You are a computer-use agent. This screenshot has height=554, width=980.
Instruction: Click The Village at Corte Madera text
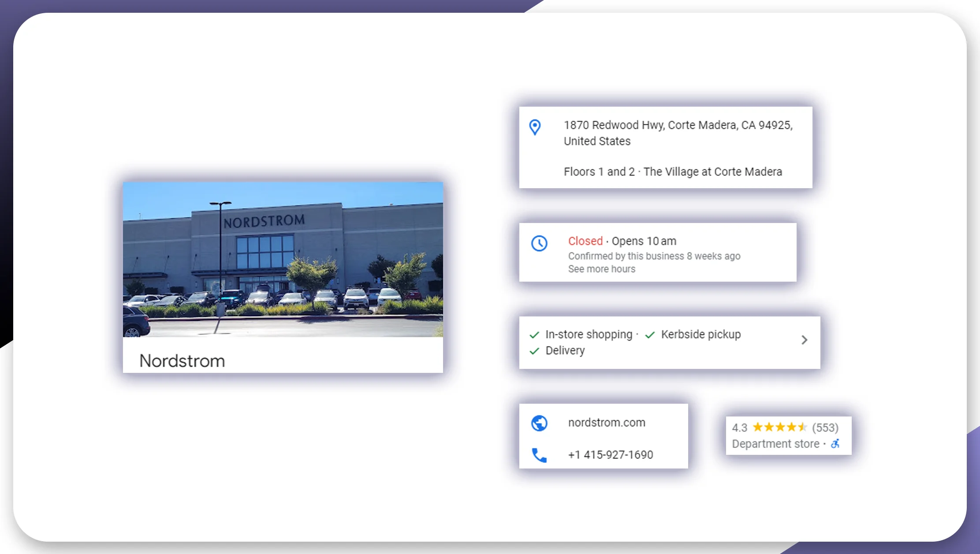point(713,172)
